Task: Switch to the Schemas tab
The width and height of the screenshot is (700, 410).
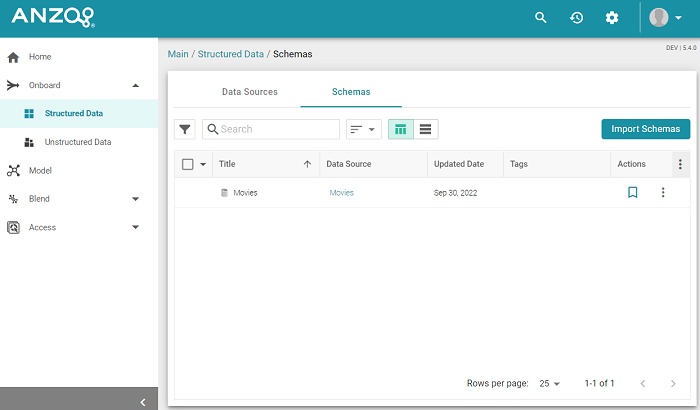Action: coord(351,92)
